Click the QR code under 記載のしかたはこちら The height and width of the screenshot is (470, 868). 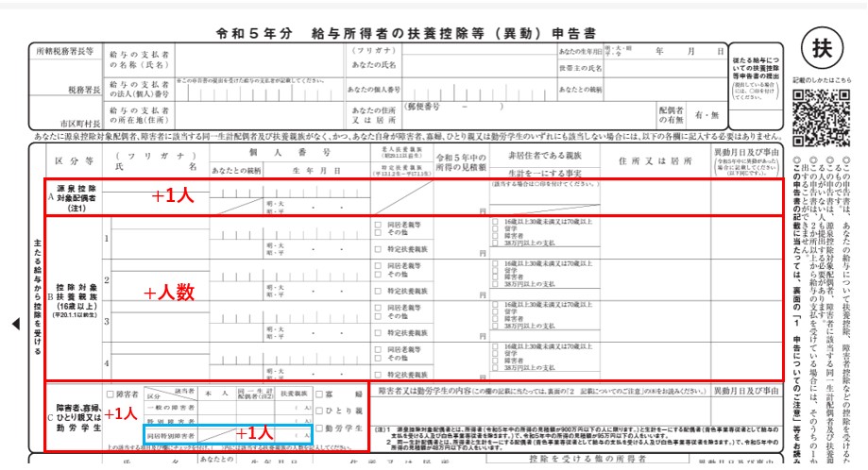tap(822, 118)
